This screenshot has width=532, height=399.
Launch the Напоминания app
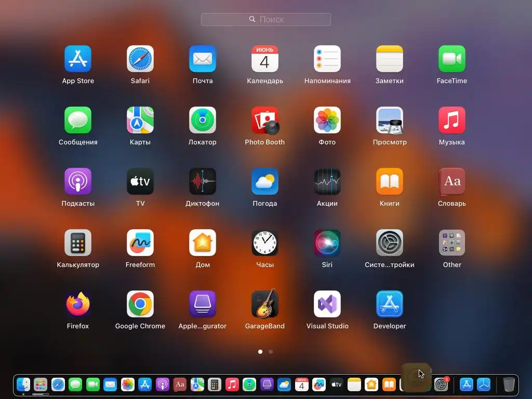click(x=327, y=59)
